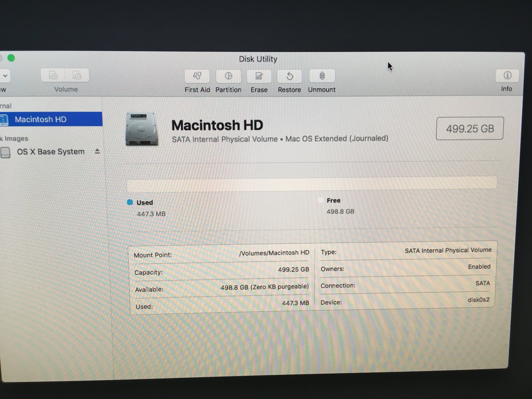This screenshot has height=399, width=532.
Task: Open the Partition tool
Action: click(228, 76)
